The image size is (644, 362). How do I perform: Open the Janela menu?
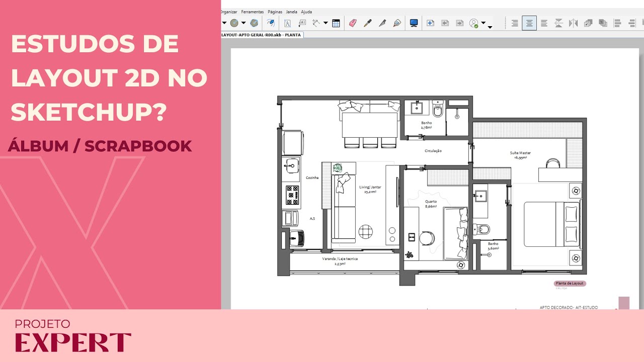291,12
